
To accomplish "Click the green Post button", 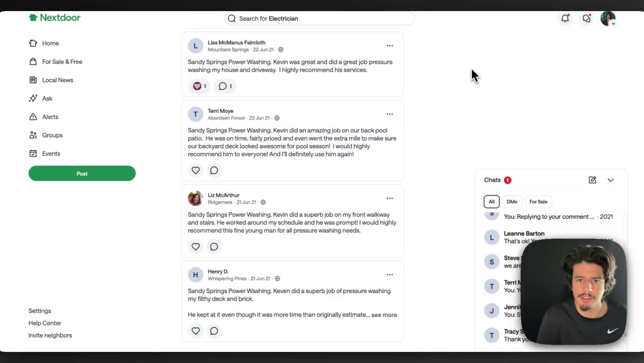I will pos(82,173).
